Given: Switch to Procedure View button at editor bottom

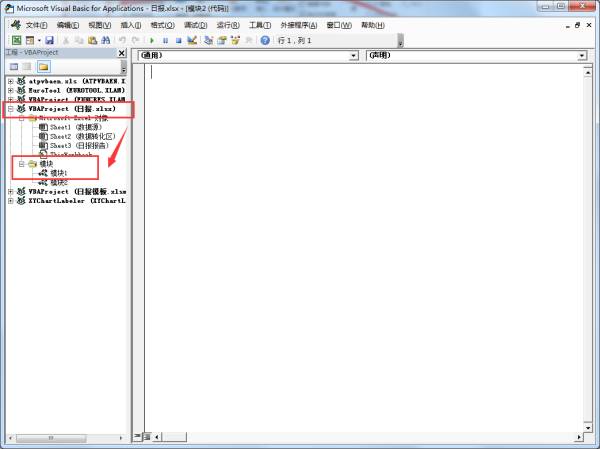Looking at the screenshot, I should [x=137, y=436].
